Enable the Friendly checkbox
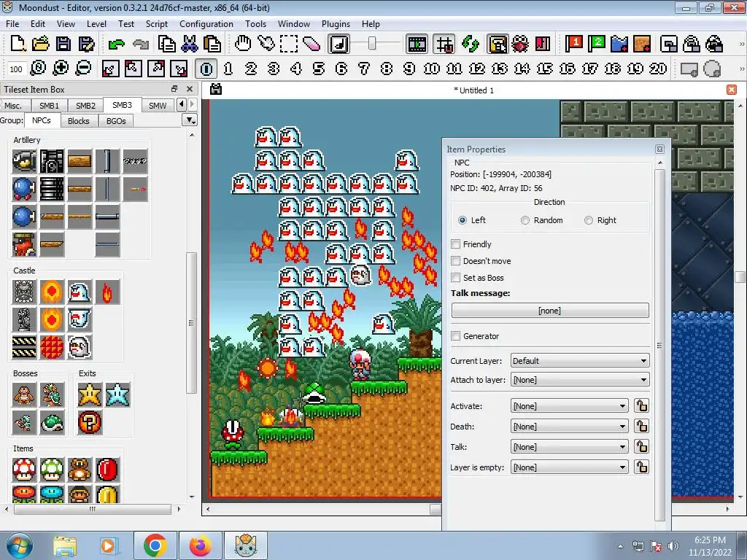The width and height of the screenshot is (747, 560). [455, 244]
